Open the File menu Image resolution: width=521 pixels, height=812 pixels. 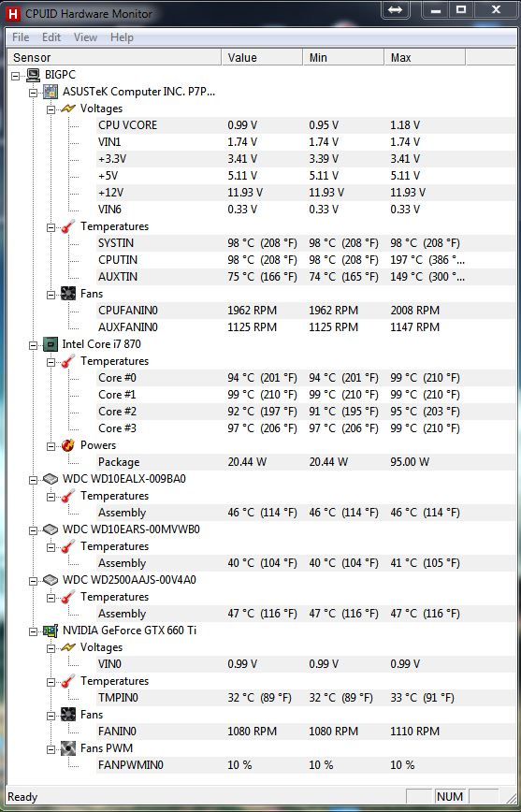coord(21,37)
